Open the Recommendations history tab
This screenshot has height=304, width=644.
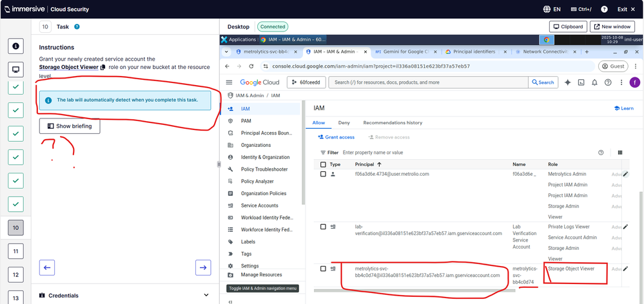[x=393, y=122]
